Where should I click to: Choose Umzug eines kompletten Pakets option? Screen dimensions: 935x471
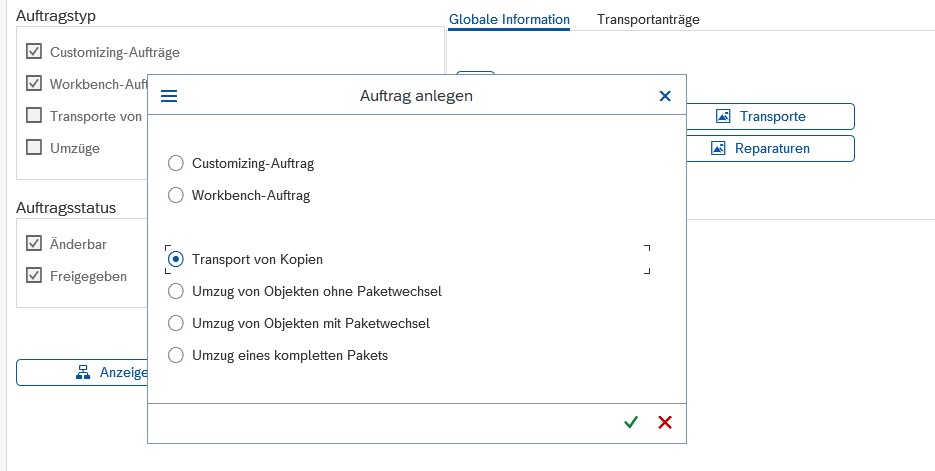(x=176, y=355)
